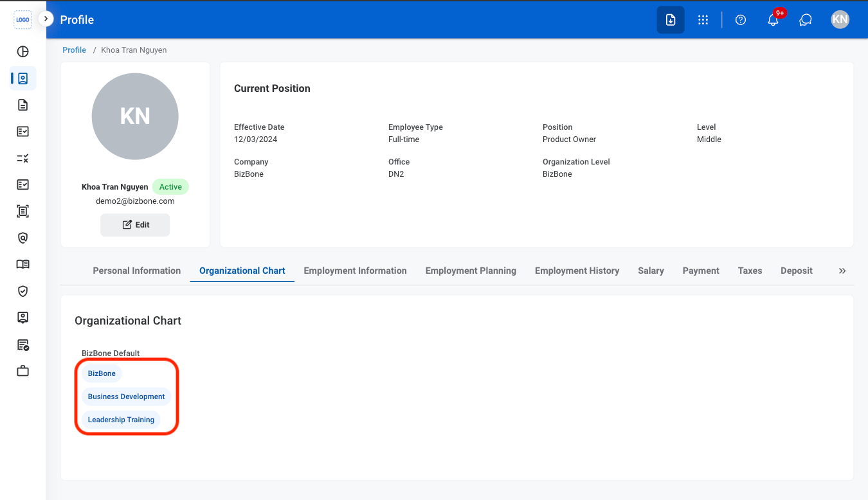Click the Leadership Training tag
Image resolution: width=868 pixels, height=500 pixels.
(121, 420)
